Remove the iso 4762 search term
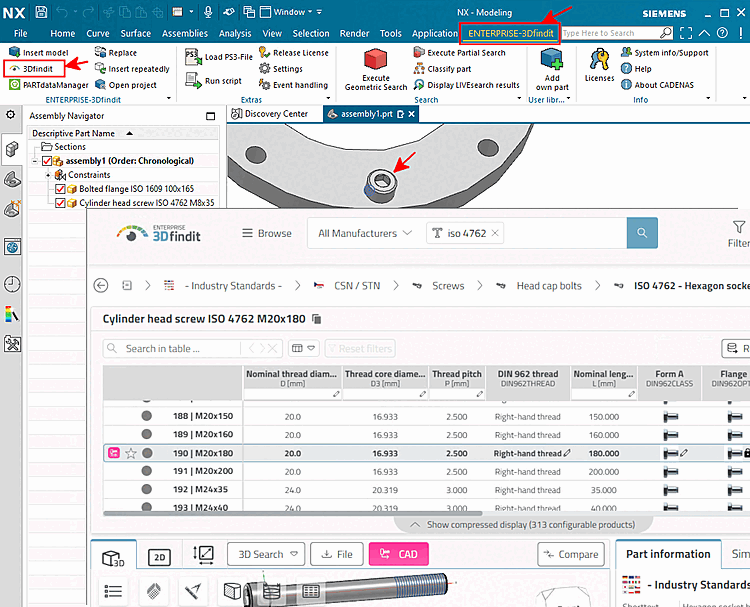750x607 pixels. tap(495, 233)
